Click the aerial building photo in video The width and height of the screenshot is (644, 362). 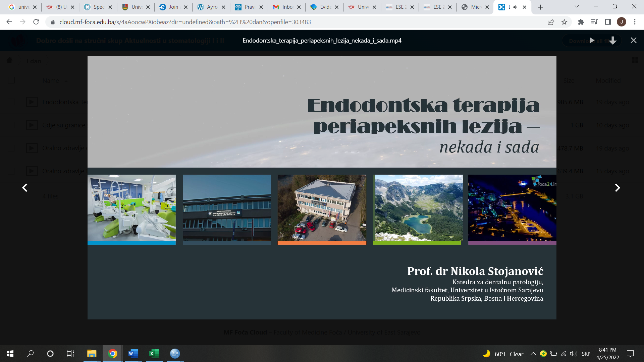click(x=322, y=207)
